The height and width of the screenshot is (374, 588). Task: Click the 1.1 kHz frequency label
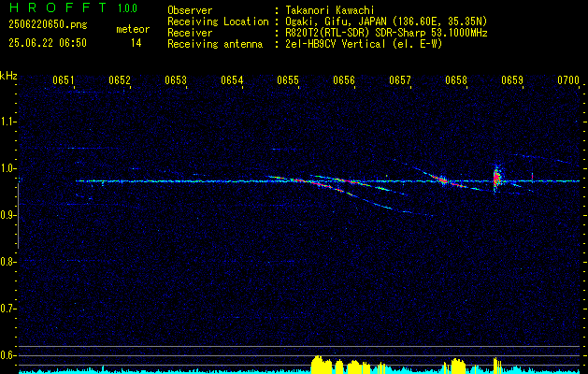pyautogui.click(x=8, y=122)
